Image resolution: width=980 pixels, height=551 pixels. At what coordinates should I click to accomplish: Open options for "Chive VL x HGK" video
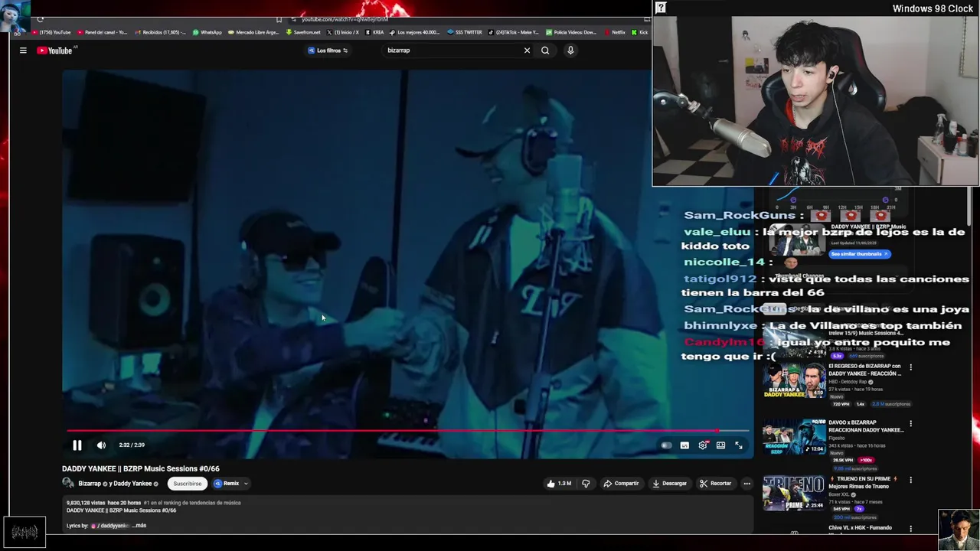pos(910,529)
